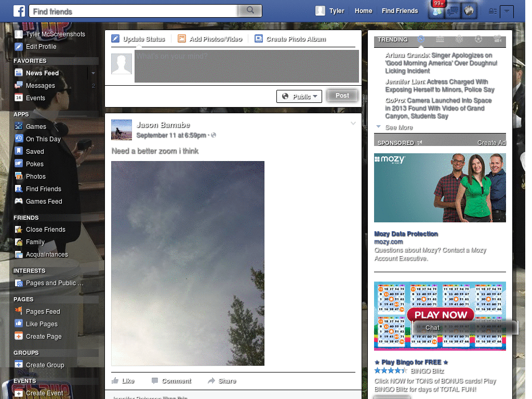Click the Post button

pos(342,96)
